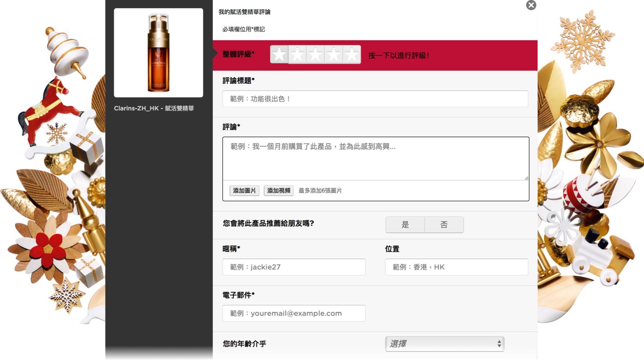Viewport: 644px width, 360px height.
Task: Select 是 to recommend the product
Action: [405, 225]
